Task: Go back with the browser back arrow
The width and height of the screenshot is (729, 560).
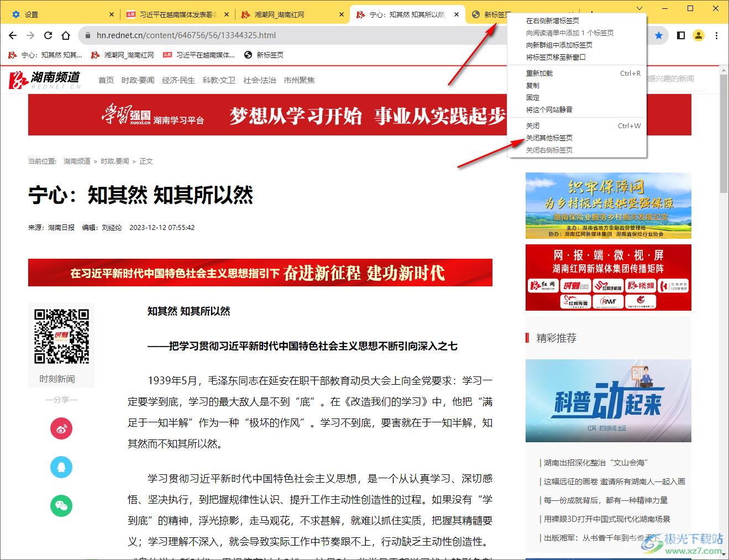Action: pyautogui.click(x=13, y=35)
